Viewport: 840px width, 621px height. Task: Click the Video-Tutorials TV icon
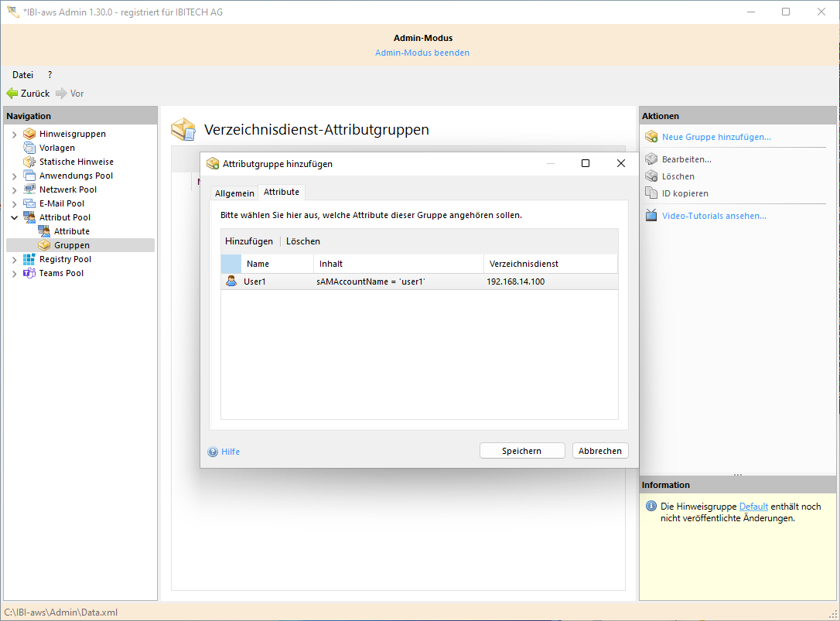650,216
